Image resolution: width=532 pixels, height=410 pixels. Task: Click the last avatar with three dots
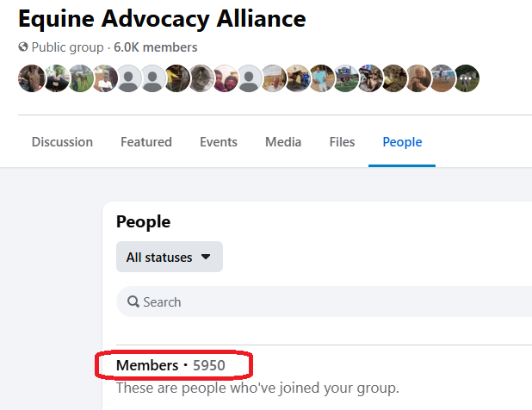(467, 78)
